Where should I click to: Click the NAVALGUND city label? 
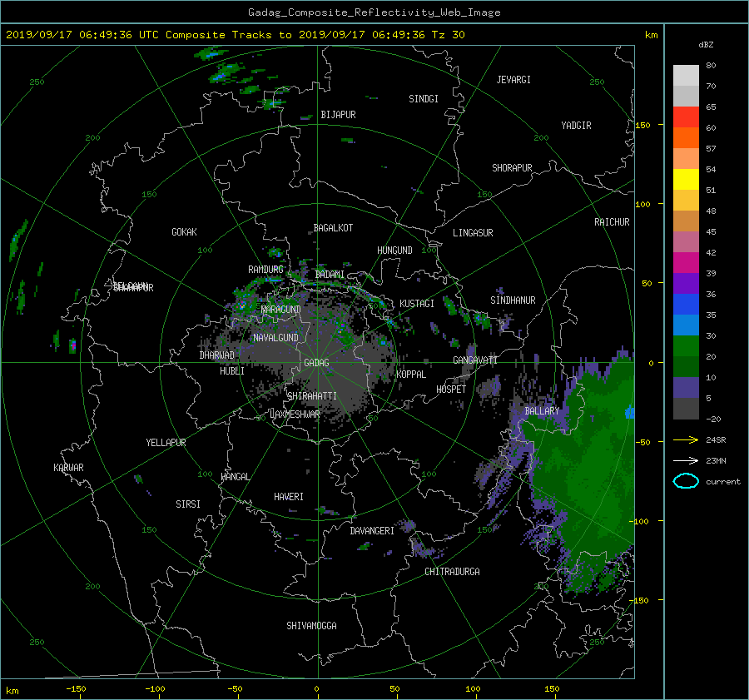coord(275,338)
